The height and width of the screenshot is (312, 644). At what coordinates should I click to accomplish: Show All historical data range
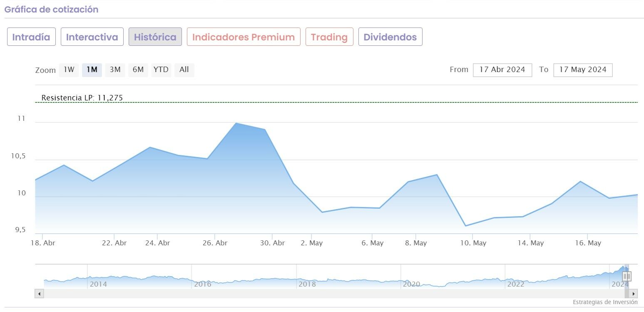[x=184, y=70]
